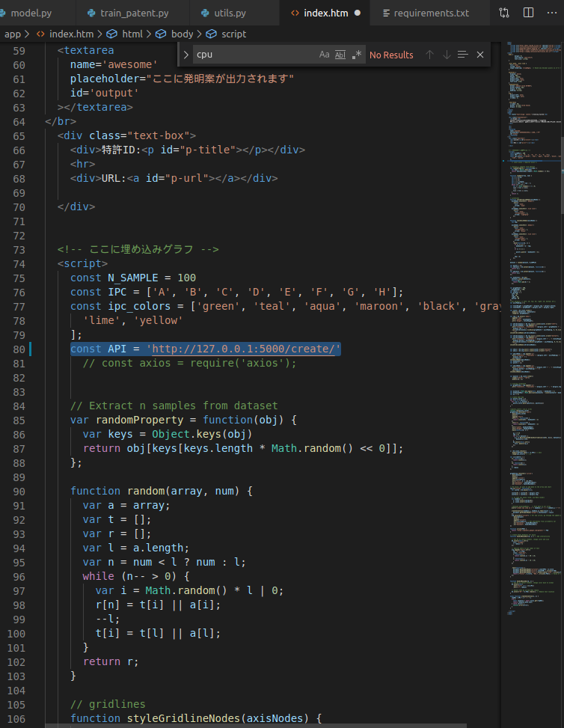
Task: Open the body breadcrumb dropdown
Action: tap(181, 34)
